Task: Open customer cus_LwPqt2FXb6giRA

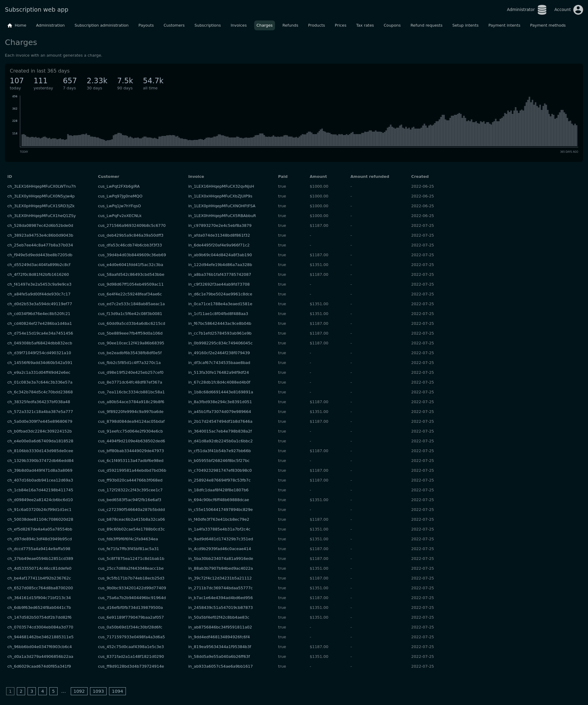Action: point(119,186)
